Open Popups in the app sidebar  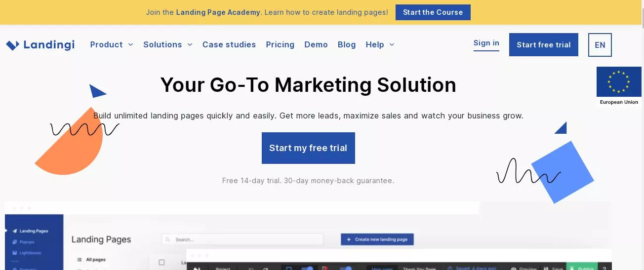click(x=27, y=242)
